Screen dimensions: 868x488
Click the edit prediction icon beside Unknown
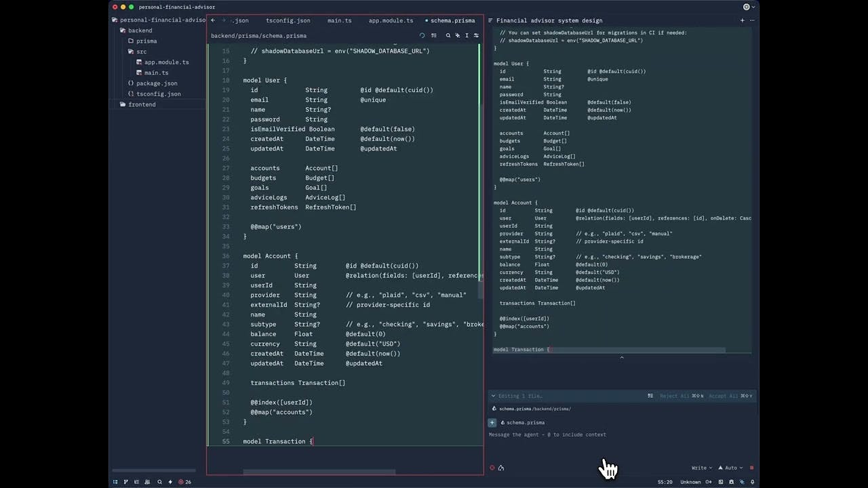(709, 482)
